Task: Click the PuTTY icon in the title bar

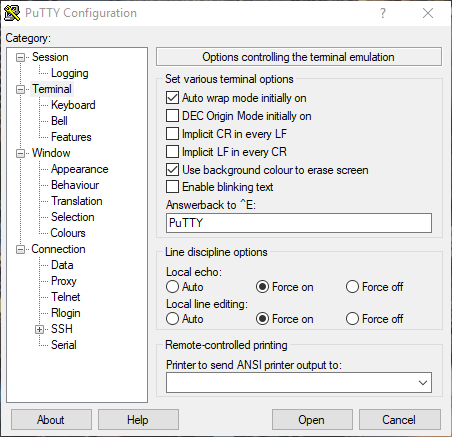Action: pyautogui.click(x=12, y=13)
